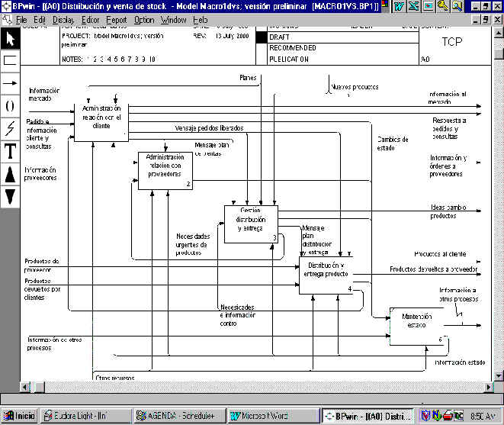
Task: Select the activity box rectangle tool
Action: tap(10, 60)
